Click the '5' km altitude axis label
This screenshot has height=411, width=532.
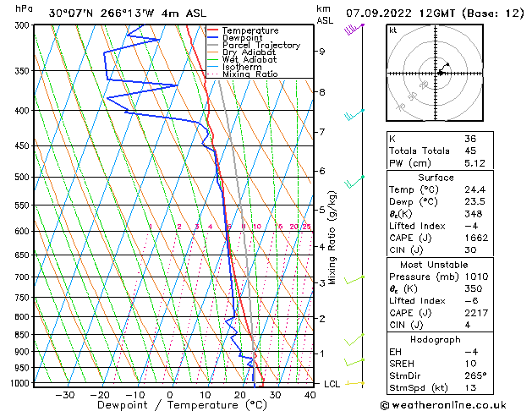(x=321, y=210)
